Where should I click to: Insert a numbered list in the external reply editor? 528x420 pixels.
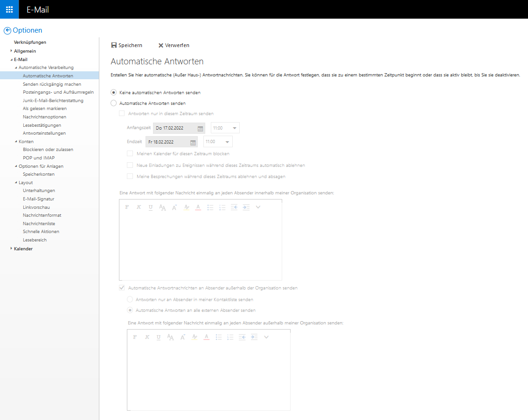coord(230,337)
